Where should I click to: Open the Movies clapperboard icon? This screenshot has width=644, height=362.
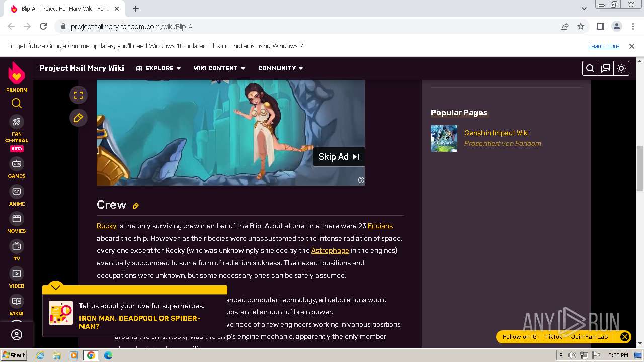coord(17,219)
